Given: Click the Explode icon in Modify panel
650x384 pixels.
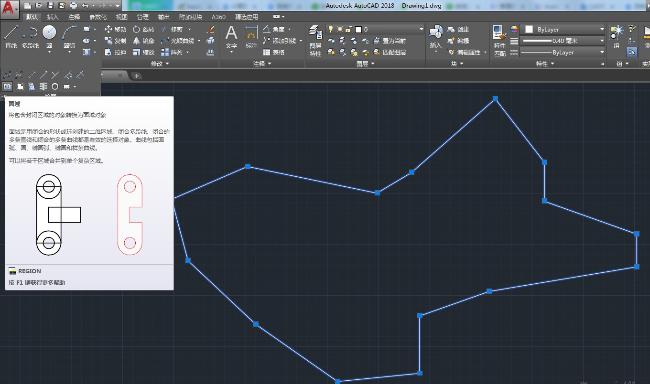Looking at the screenshot, I should (211, 41).
